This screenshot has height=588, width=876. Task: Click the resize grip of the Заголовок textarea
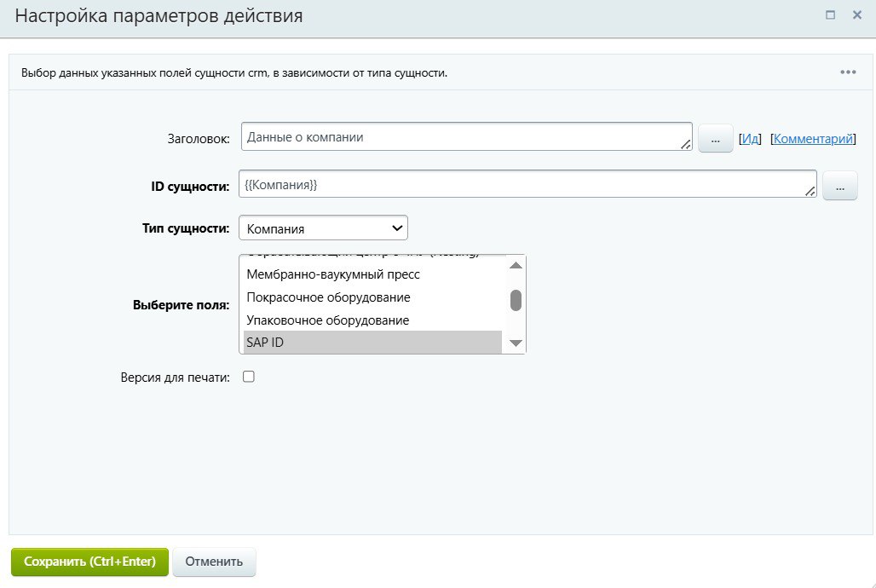pyautogui.click(x=686, y=144)
